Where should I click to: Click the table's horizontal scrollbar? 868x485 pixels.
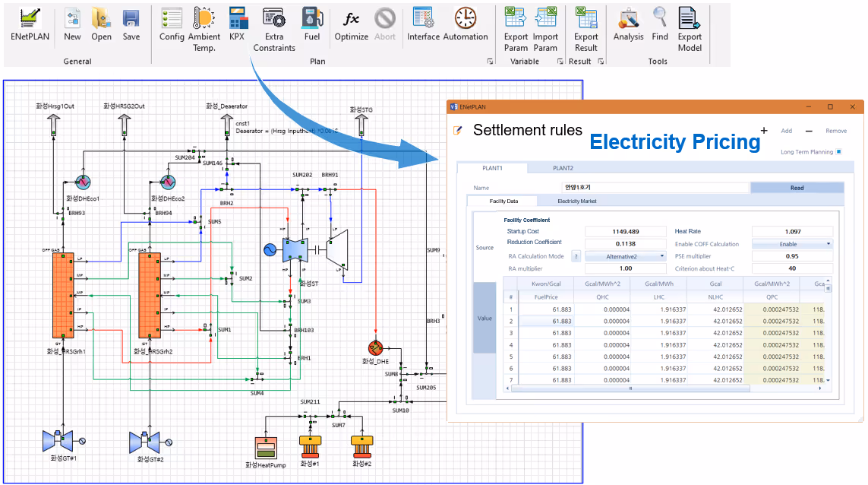(630, 388)
